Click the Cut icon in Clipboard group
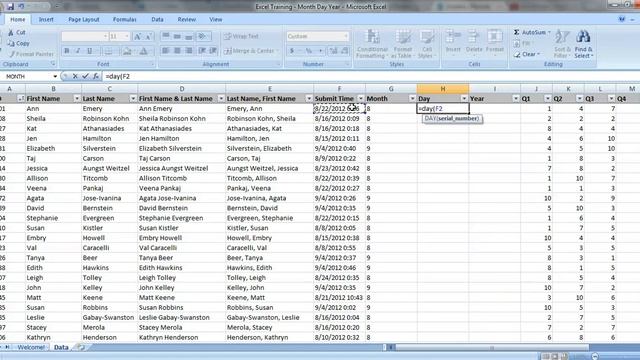 coord(11,32)
